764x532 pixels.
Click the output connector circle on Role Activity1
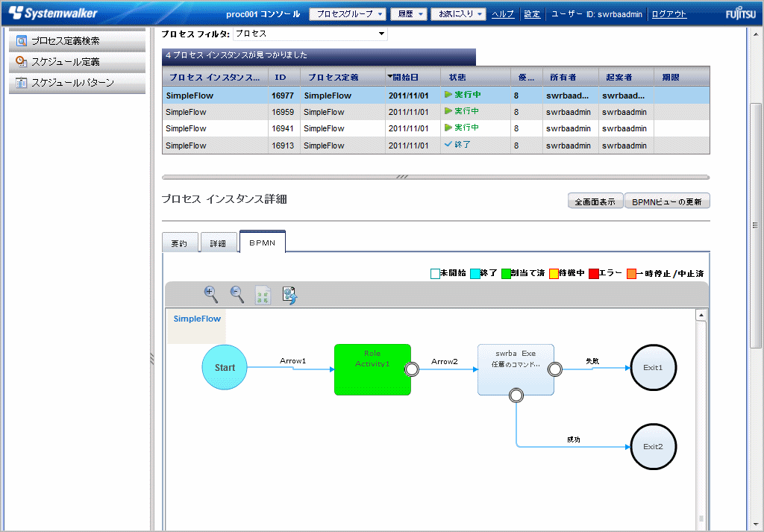coord(412,370)
